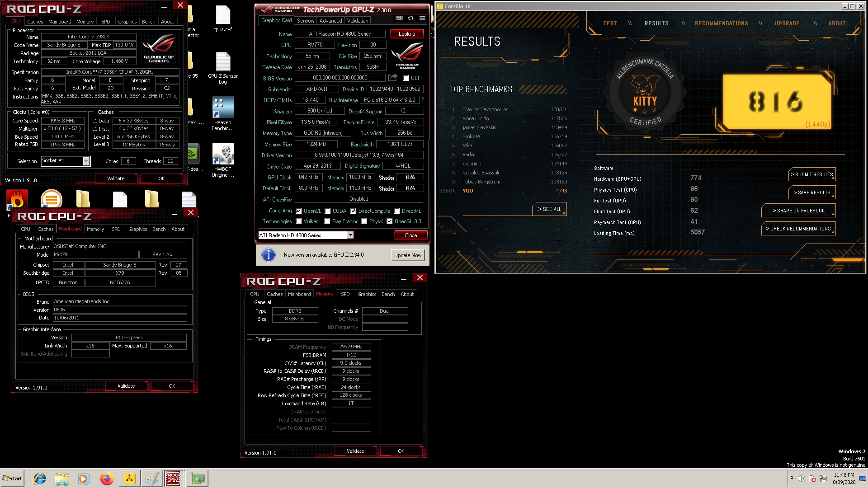Open the cpuz.cvf desktop file
868x488 pixels.
pos(222,19)
